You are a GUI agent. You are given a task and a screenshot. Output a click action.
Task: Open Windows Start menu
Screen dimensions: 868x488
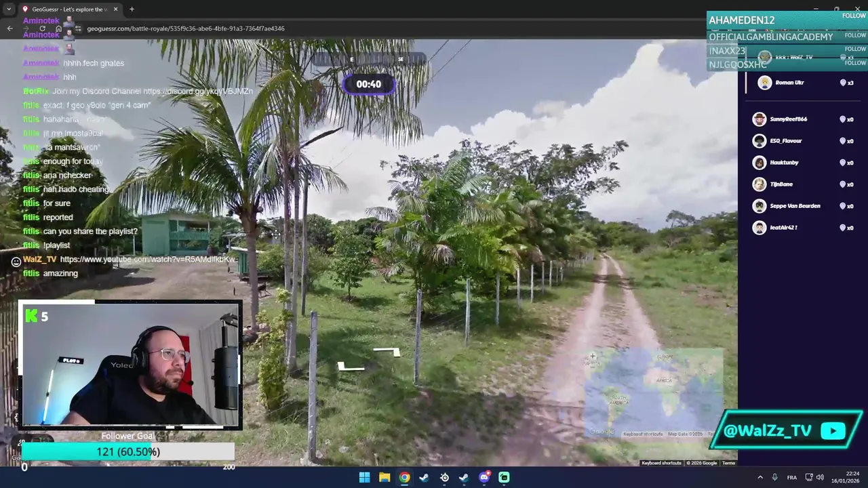364,477
